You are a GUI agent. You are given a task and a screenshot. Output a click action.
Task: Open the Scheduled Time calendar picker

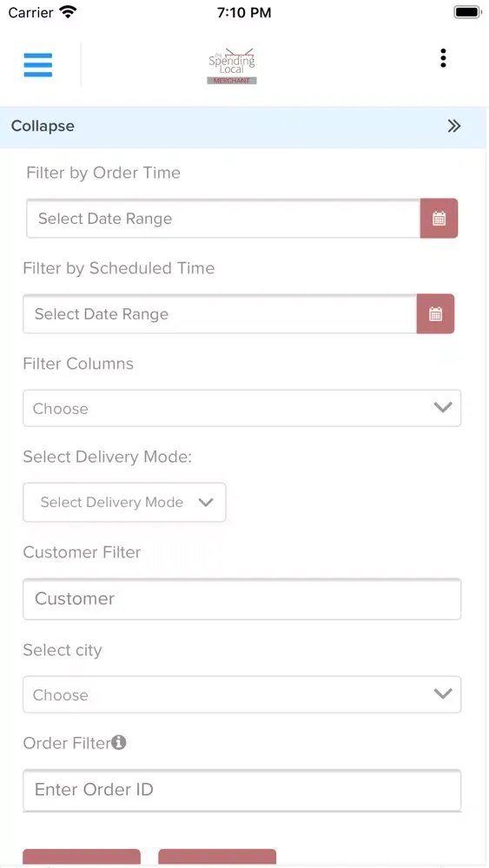coord(436,314)
